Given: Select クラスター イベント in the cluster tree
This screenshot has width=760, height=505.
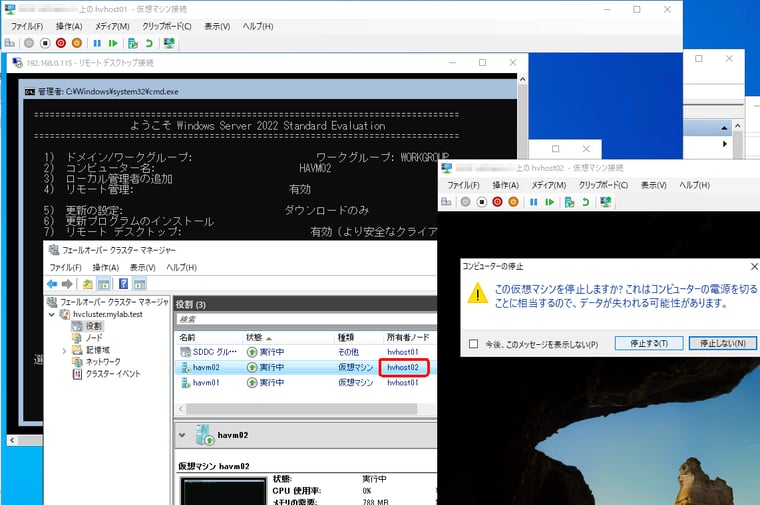Looking at the screenshot, I should (112, 374).
